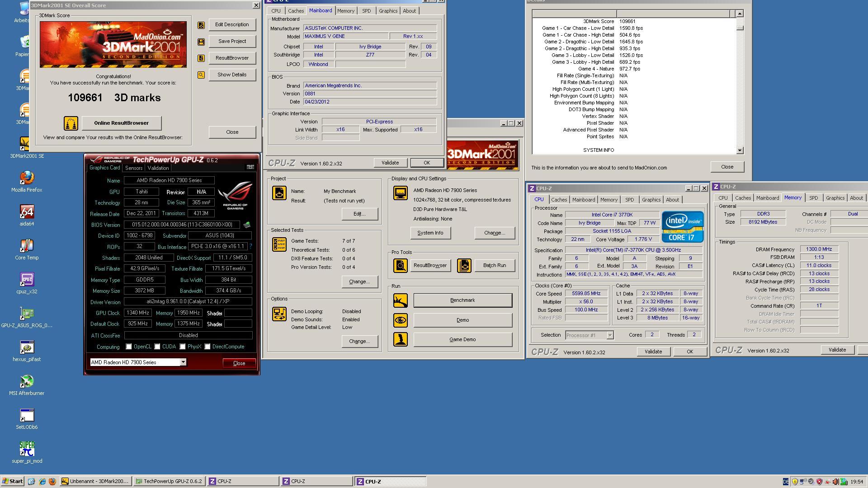Click GPU Name field in GPU-Z
This screenshot has width=868, height=488.
(x=169, y=180)
